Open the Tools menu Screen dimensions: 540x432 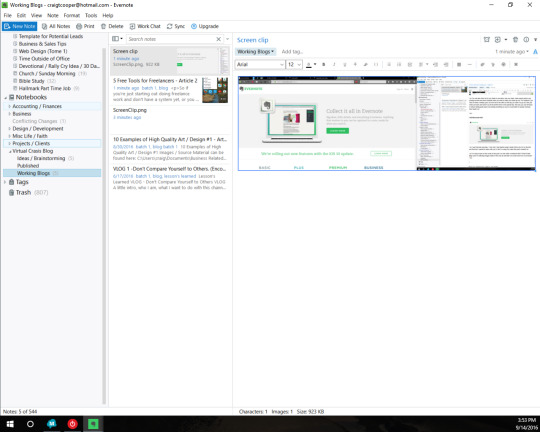[x=91, y=16]
